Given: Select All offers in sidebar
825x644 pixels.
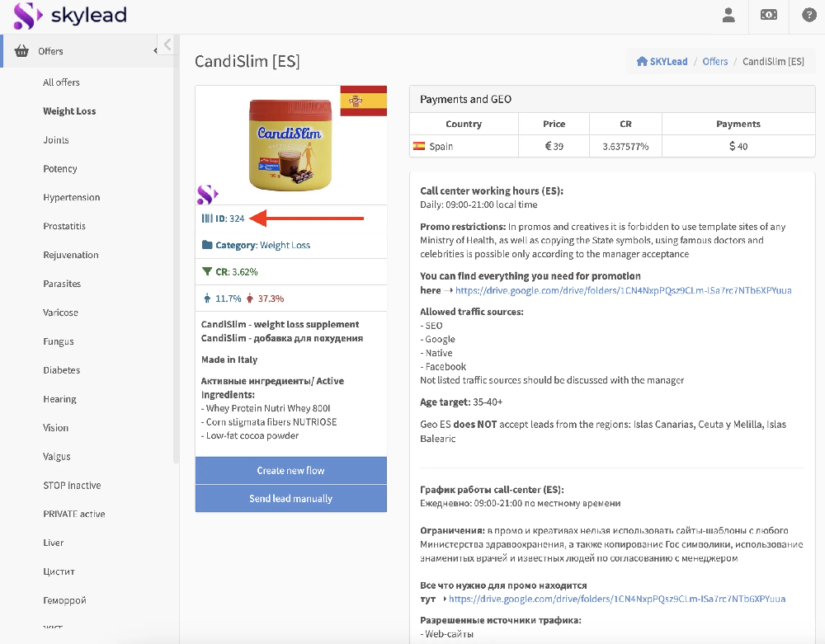Looking at the screenshot, I should point(61,82).
